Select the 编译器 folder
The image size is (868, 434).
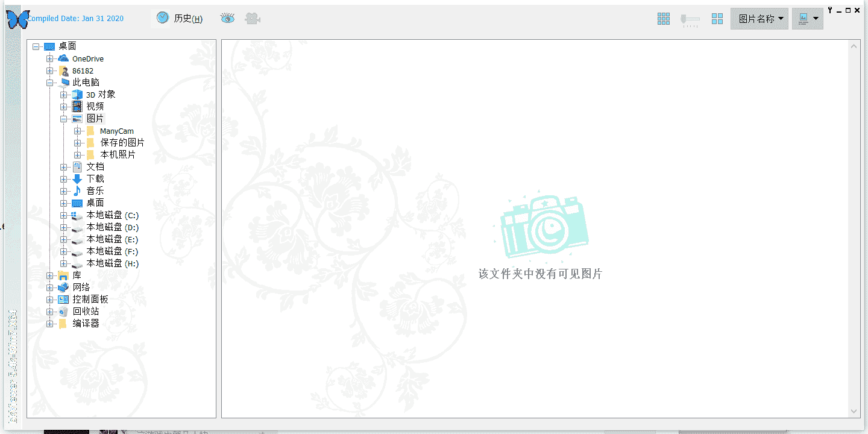point(86,324)
